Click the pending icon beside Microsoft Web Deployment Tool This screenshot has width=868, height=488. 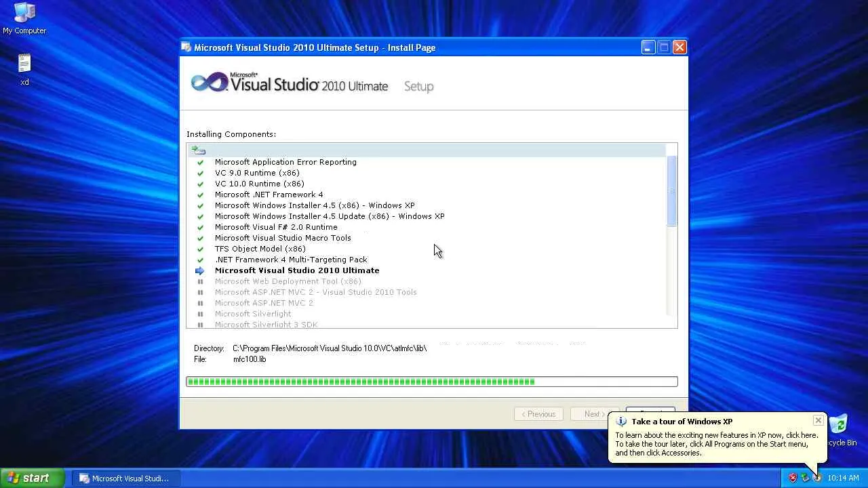click(200, 282)
